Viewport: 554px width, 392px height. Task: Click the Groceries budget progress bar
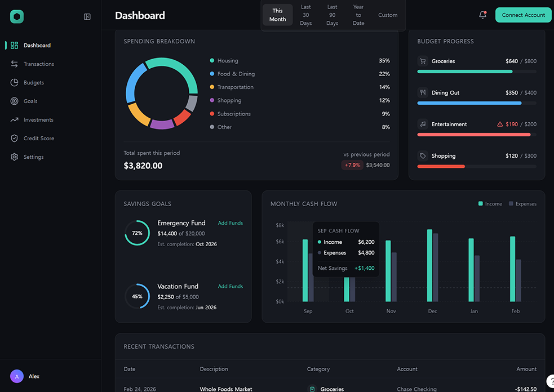coord(477,72)
